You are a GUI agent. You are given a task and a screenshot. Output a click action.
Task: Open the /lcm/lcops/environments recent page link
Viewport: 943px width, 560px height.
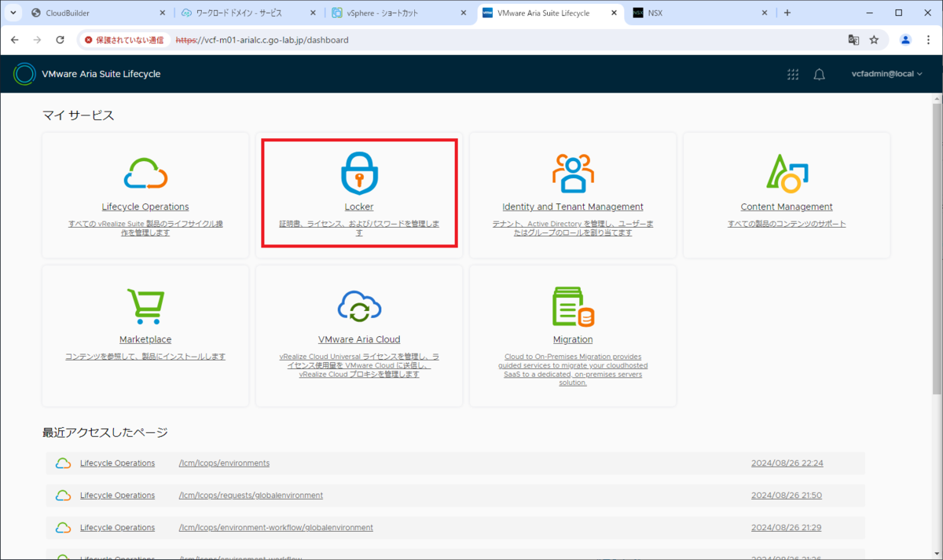click(x=224, y=463)
